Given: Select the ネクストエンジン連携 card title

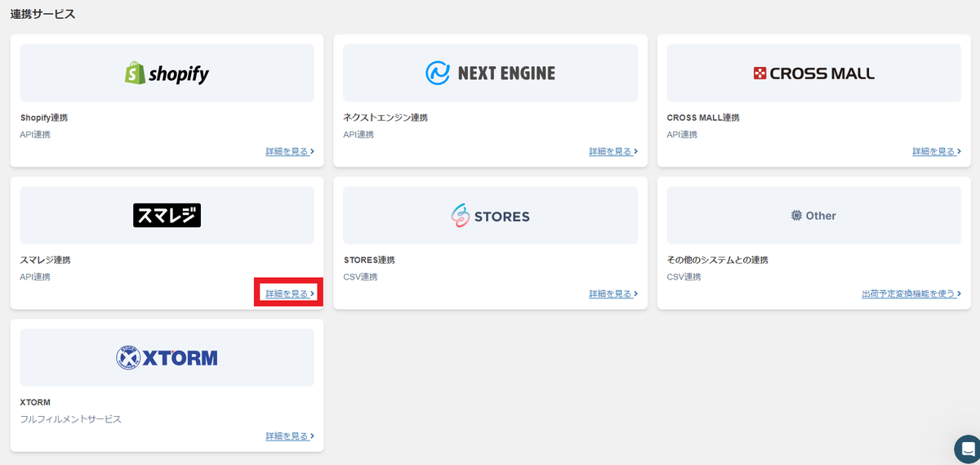Looking at the screenshot, I should pyautogui.click(x=385, y=118).
